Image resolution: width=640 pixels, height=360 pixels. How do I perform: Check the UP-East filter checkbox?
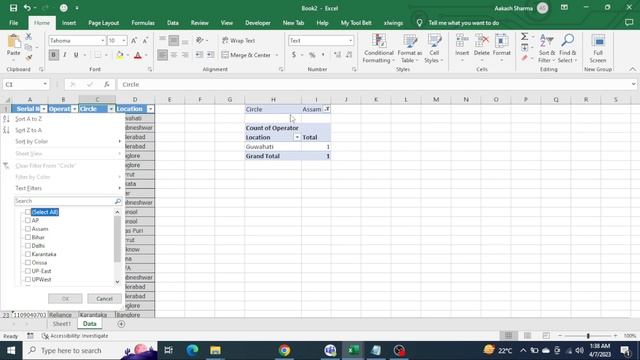[28, 271]
